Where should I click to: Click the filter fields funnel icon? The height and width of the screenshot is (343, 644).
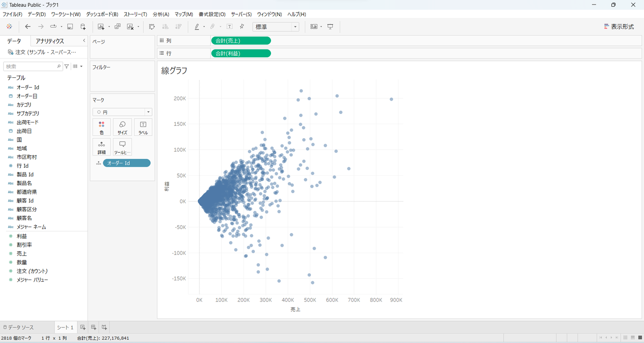coord(67,66)
